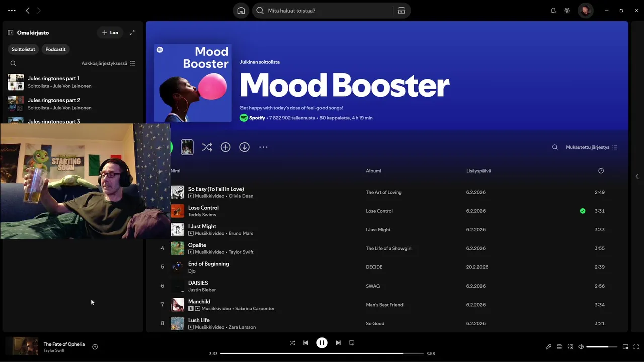Open album The Life of a Showgirl
The width and height of the screenshot is (644, 362).
388,248
